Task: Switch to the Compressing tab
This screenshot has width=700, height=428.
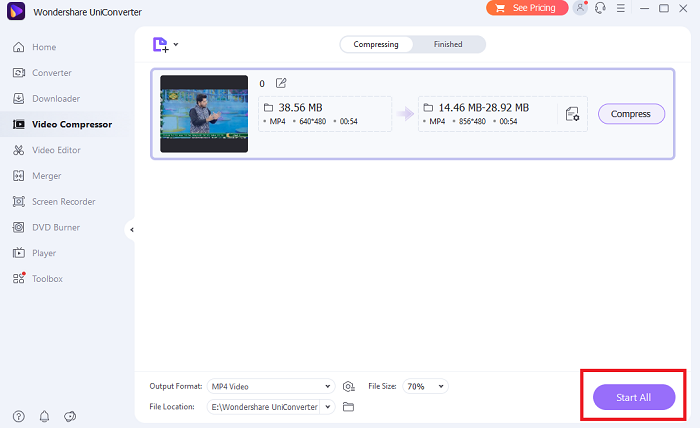Action: (x=376, y=44)
